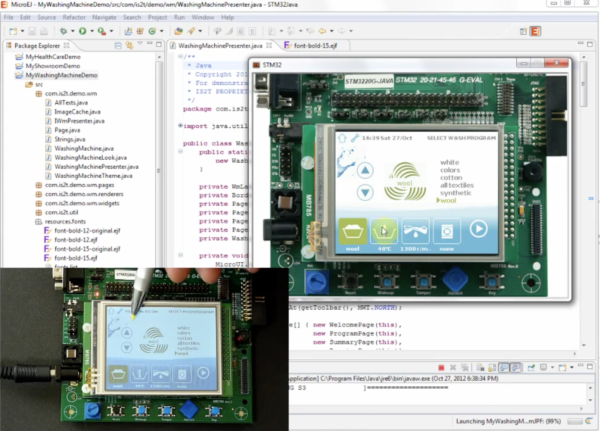
Task: Open the New file dropdown arrow
Action: click(22, 31)
